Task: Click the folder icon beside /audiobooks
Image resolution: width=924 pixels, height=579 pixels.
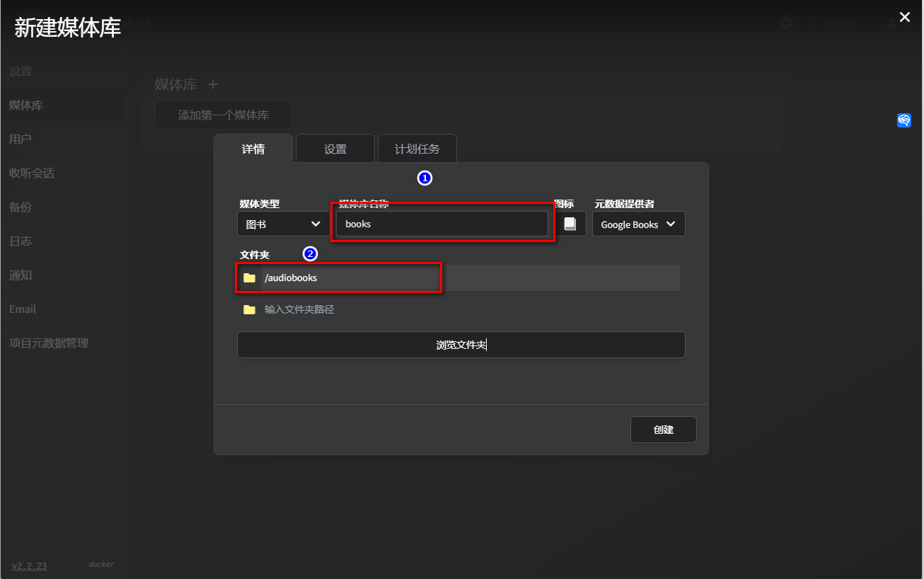Action: pyautogui.click(x=249, y=277)
